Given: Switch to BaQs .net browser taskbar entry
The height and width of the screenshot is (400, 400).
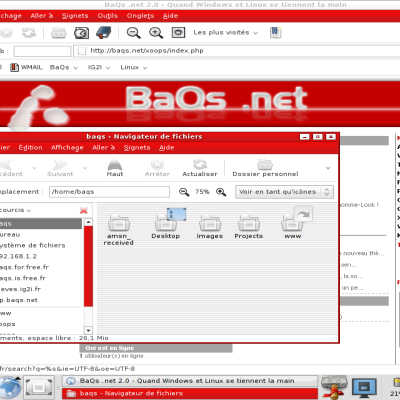Looking at the screenshot, I should point(190,381).
